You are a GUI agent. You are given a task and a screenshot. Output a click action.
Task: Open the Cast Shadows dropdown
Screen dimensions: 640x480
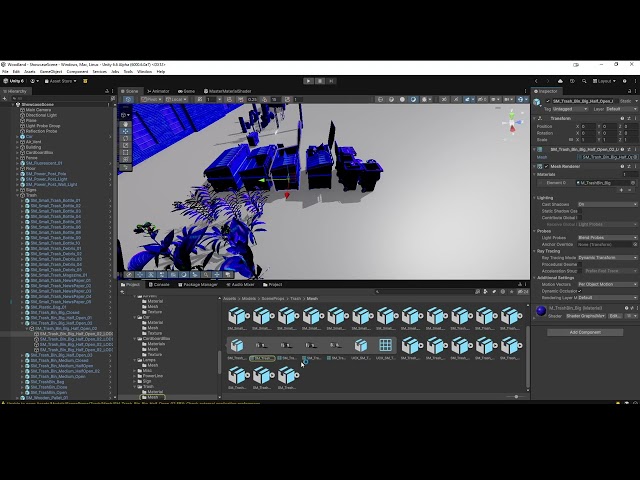(x=607, y=204)
